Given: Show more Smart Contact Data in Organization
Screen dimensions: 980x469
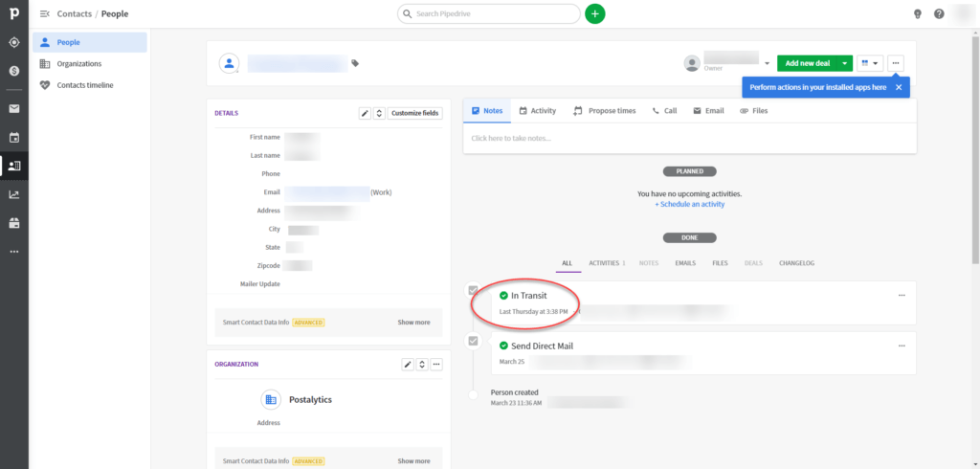Looking at the screenshot, I should (x=413, y=461).
